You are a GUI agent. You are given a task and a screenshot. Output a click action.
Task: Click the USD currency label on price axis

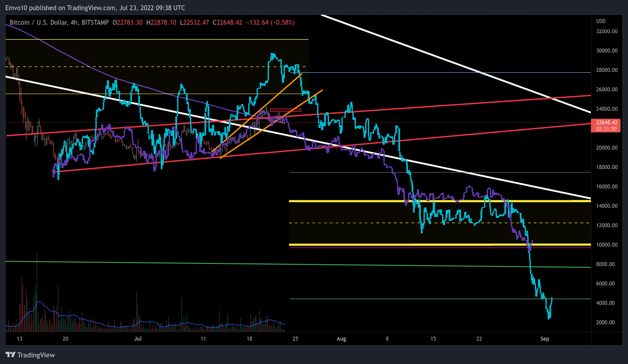(601, 21)
